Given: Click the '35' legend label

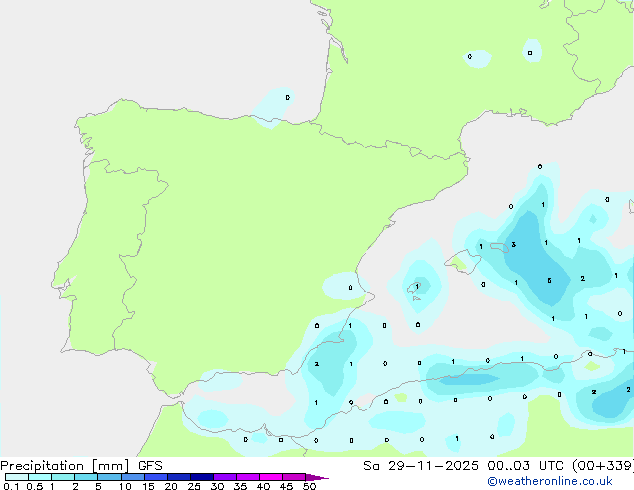Looking at the screenshot, I should [x=240, y=486].
